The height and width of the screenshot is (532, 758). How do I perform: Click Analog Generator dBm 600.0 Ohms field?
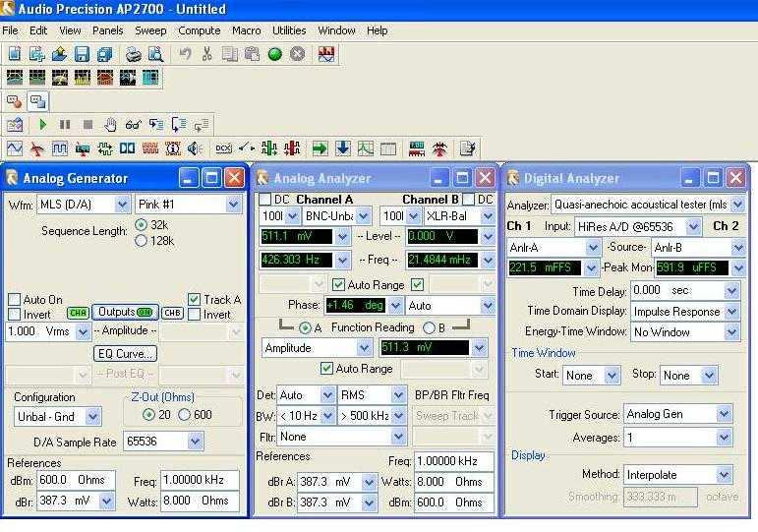[x=76, y=480]
